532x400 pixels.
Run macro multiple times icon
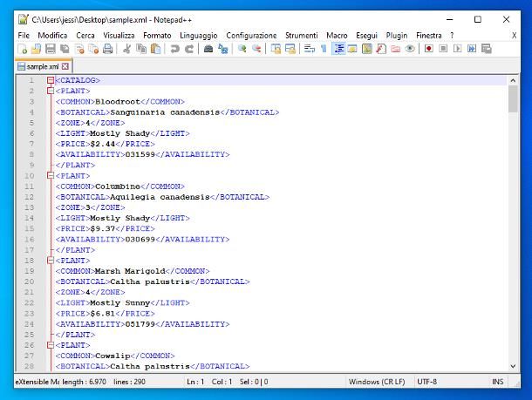click(x=472, y=49)
